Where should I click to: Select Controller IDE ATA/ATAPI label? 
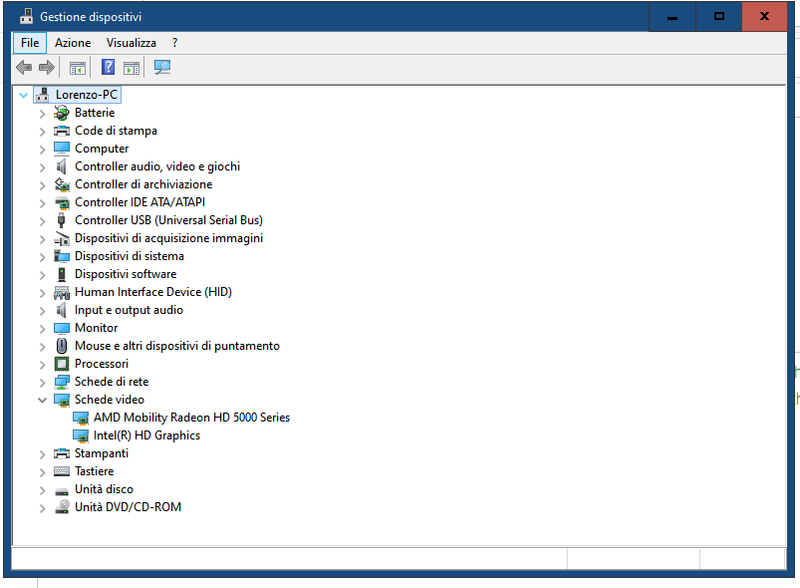point(140,202)
